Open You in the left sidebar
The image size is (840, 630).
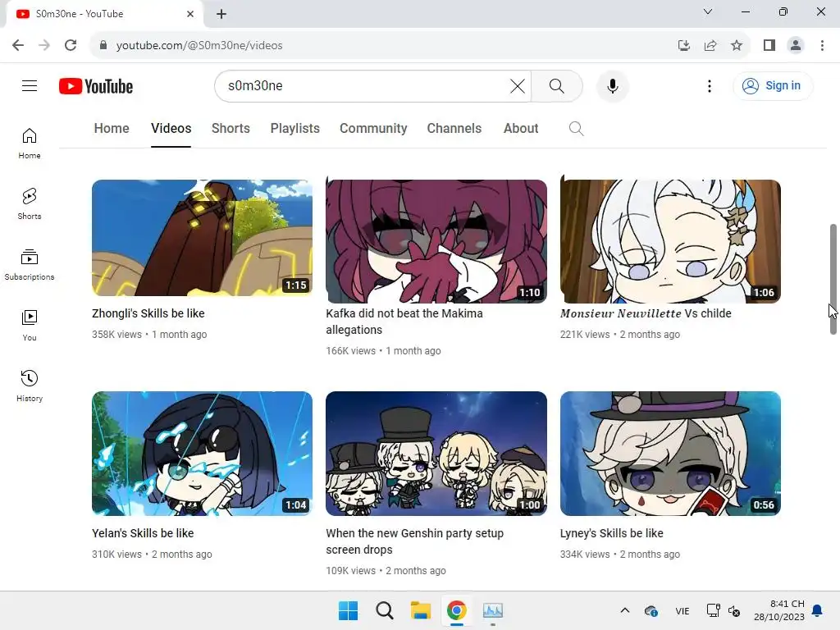pos(30,325)
